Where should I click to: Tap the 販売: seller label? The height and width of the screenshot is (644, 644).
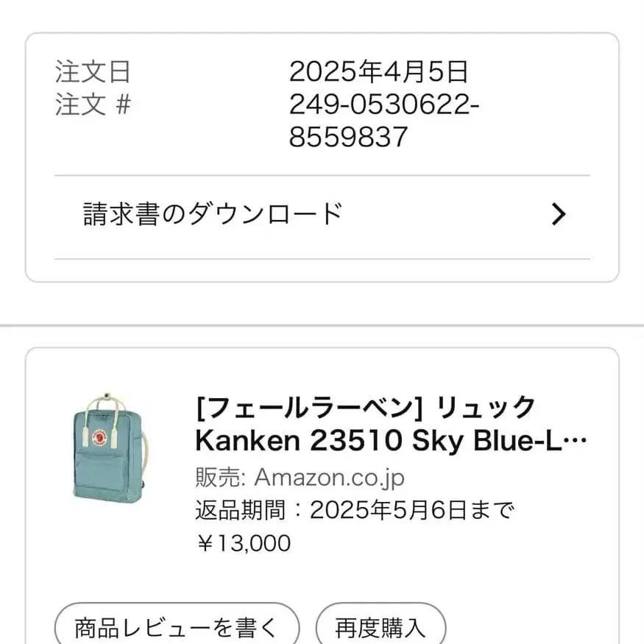[220, 477]
